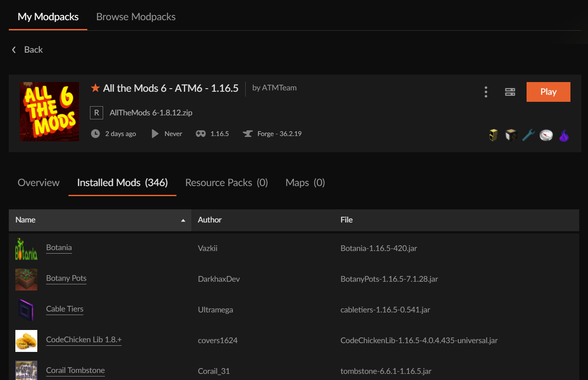Click file Botania-1.16.5-420.jar
Viewport: 588px width, 380px height.
click(379, 248)
